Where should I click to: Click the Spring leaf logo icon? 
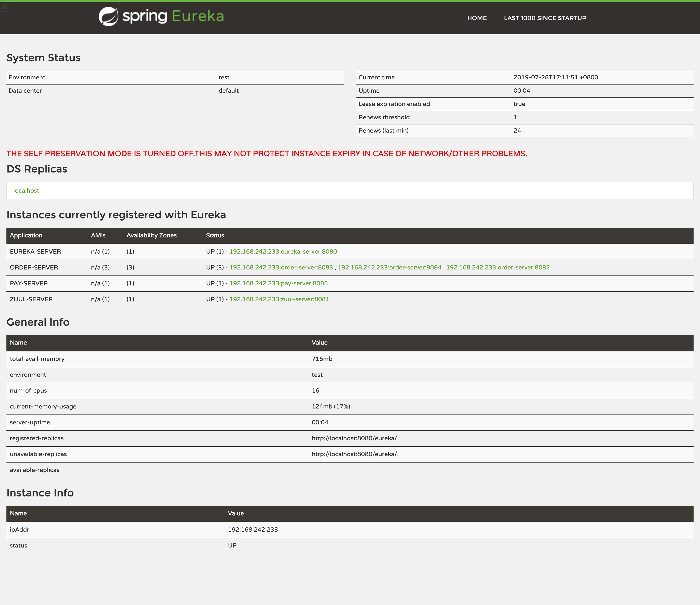pyautogui.click(x=108, y=17)
